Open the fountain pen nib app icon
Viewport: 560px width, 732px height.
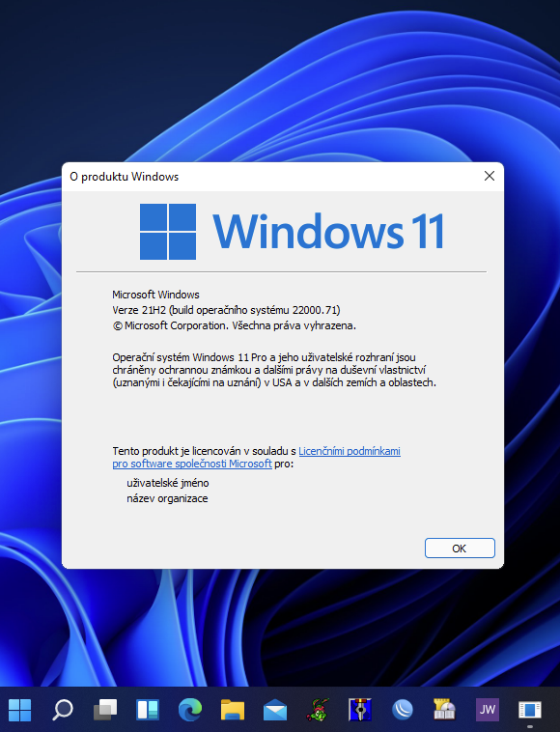tap(360, 710)
